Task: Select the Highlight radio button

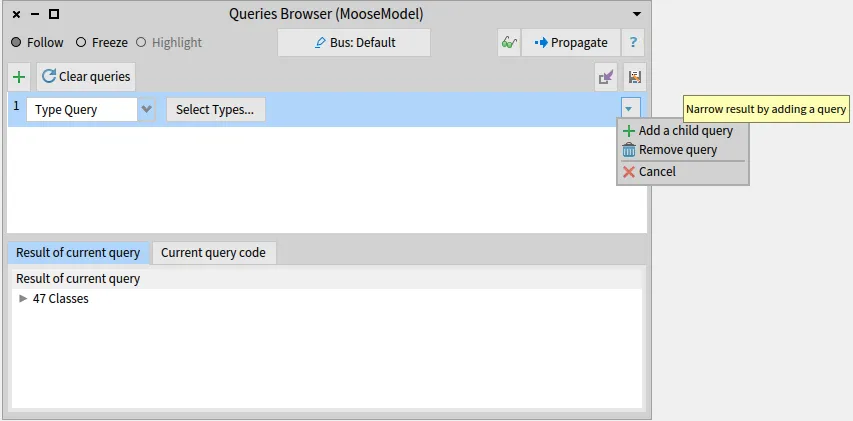Action: (141, 42)
